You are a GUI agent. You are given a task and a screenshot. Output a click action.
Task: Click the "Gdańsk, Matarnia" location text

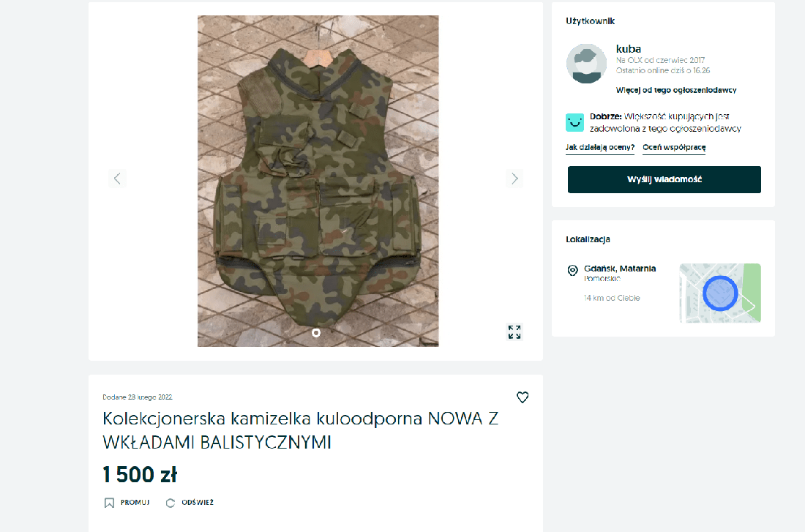(620, 269)
